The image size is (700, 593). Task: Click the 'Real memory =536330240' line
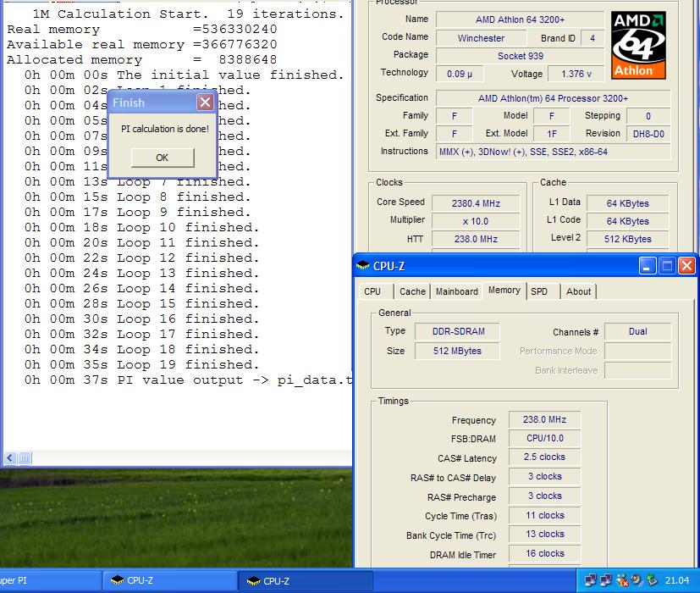coord(142,30)
